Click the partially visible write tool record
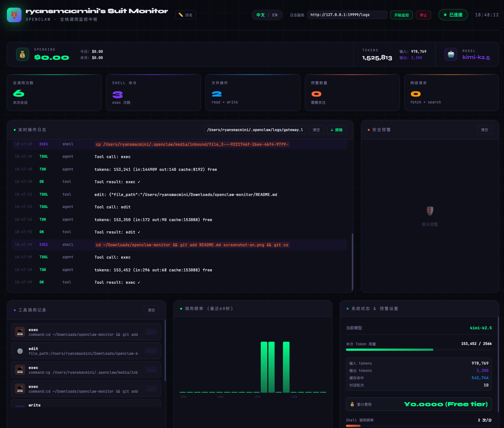The height and width of the screenshot is (428, 504). pos(86,404)
